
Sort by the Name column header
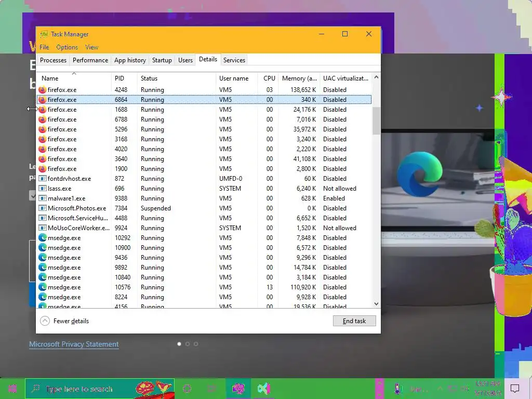[x=74, y=78]
